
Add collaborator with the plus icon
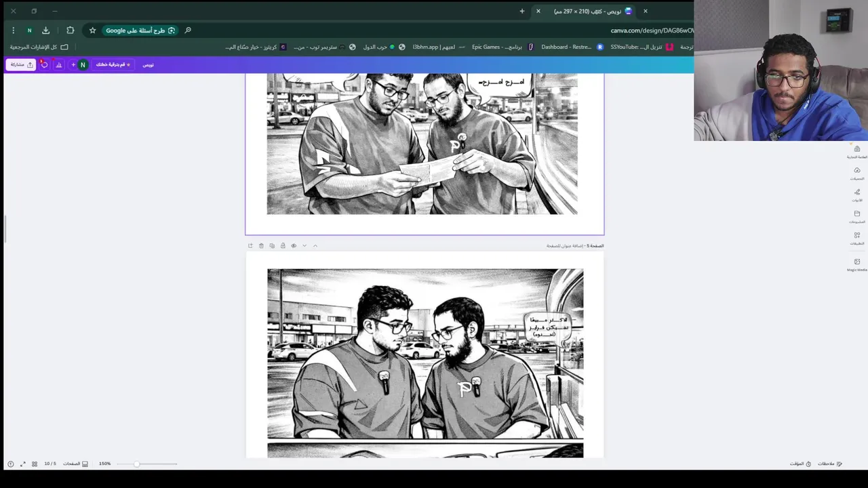tap(73, 64)
